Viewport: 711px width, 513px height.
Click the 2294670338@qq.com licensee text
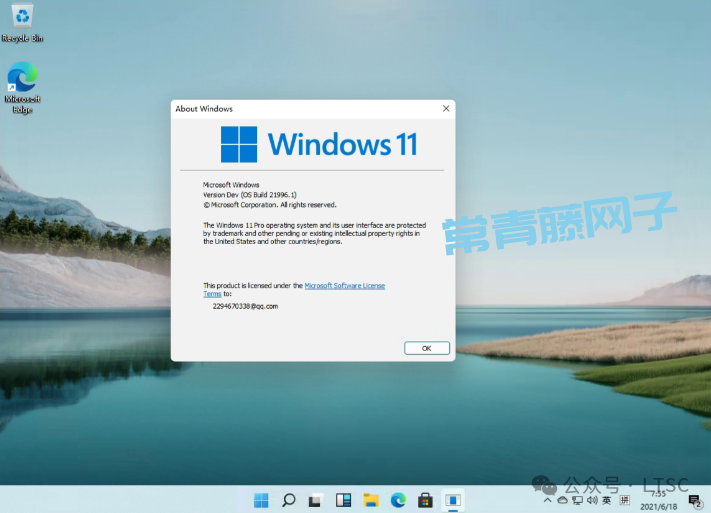pos(245,307)
